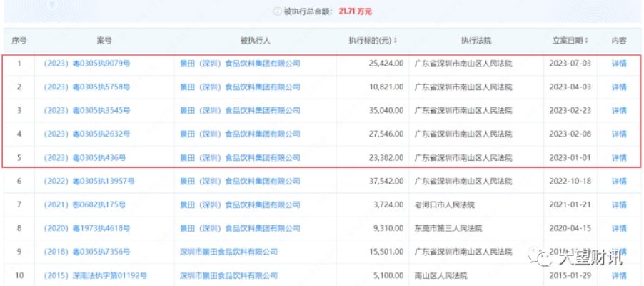Click the filing date 2023-07-03

coord(570,64)
